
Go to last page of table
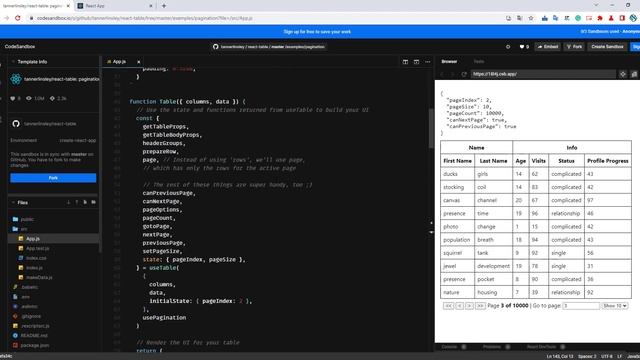point(480,306)
